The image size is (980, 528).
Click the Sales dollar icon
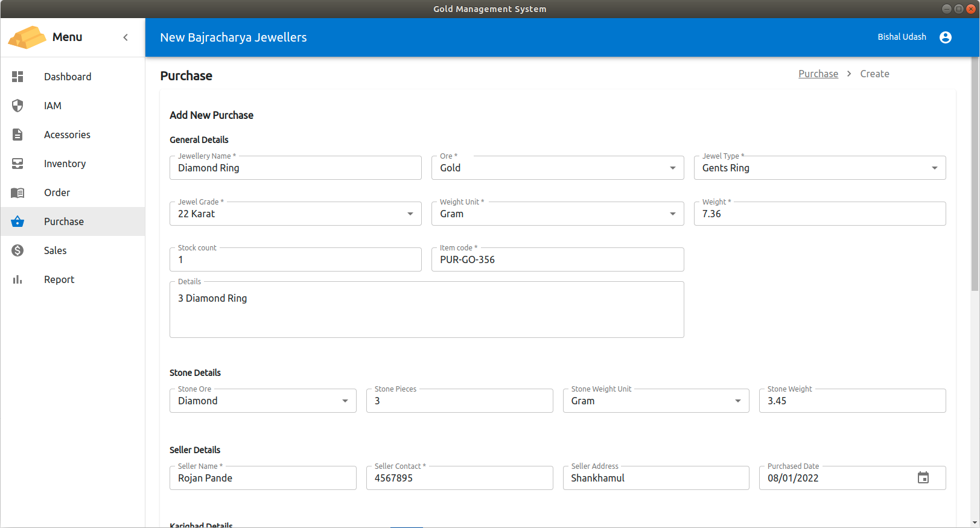(17, 250)
